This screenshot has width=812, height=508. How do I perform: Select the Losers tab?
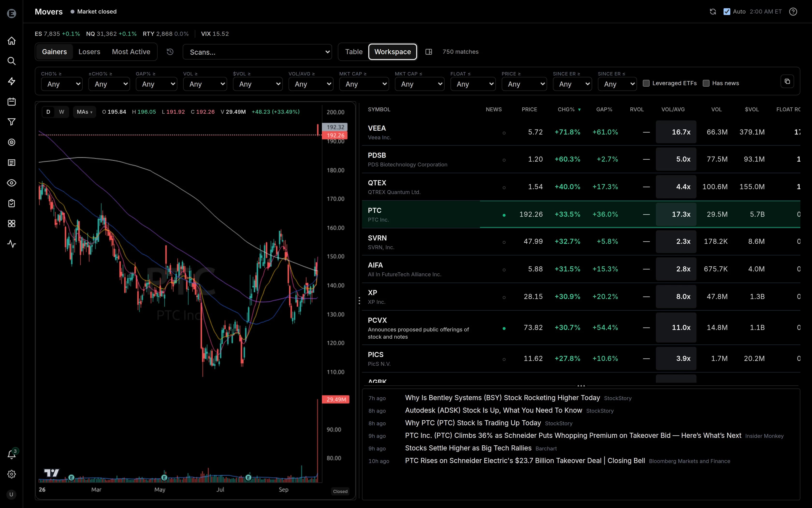click(89, 52)
